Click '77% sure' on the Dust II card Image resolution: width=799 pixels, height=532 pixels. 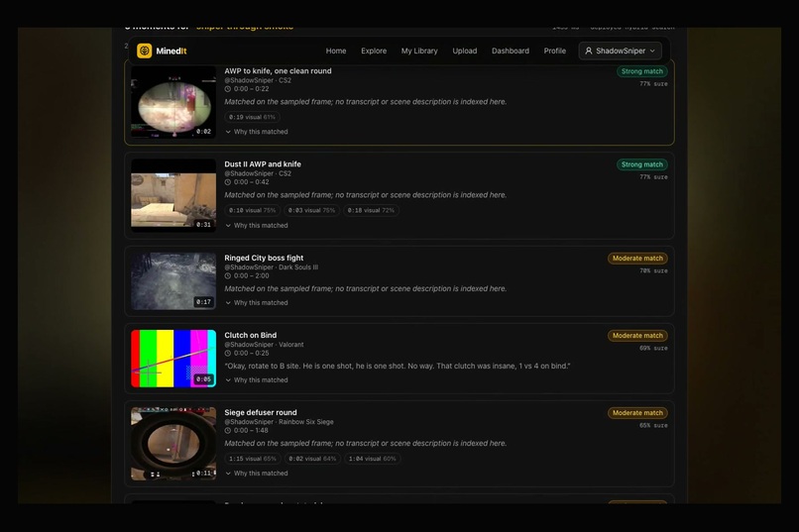(x=654, y=177)
